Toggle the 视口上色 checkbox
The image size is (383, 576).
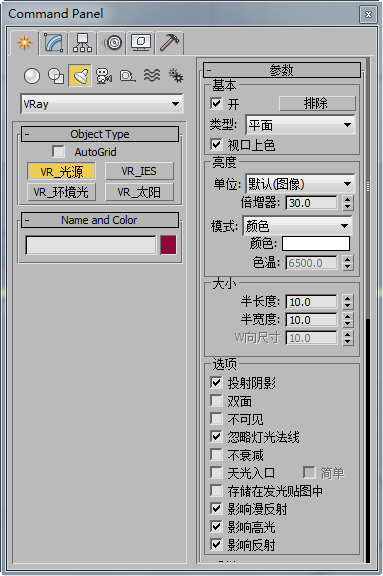pyautogui.click(x=216, y=144)
